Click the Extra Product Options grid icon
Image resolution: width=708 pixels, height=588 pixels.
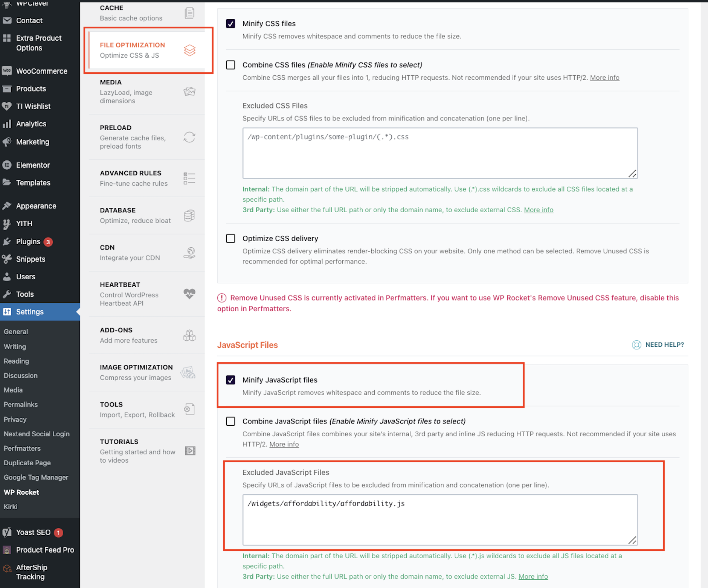pyautogui.click(x=7, y=38)
